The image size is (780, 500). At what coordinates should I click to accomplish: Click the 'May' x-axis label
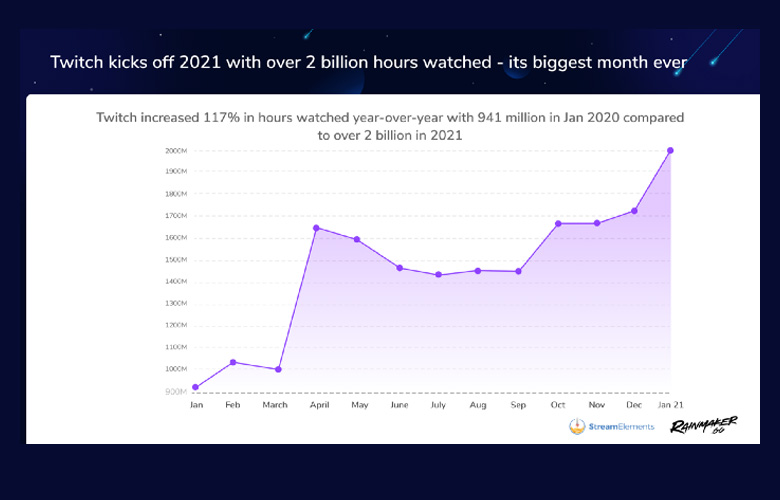[360, 405]
